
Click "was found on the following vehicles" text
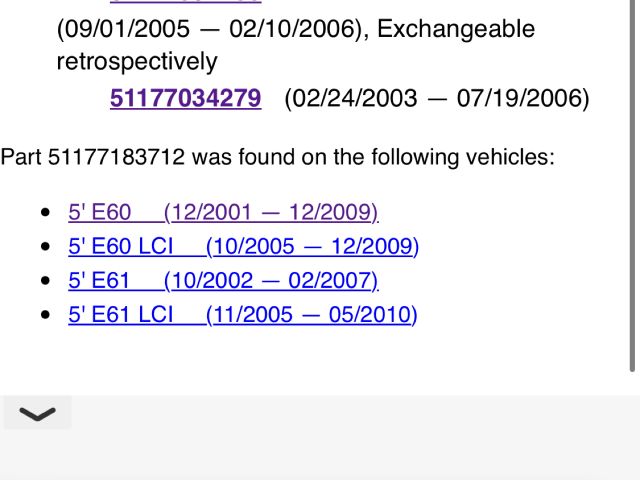pyautogui.click(x=373, y=157)
